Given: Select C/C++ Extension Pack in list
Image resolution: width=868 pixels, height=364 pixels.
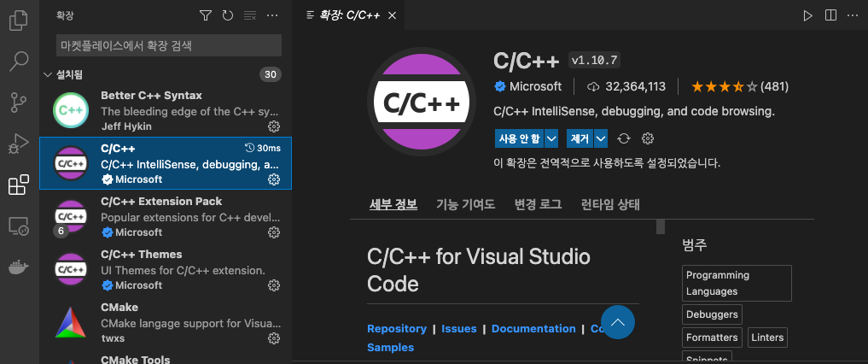Looking at the screenshot, I should (166, 217).
